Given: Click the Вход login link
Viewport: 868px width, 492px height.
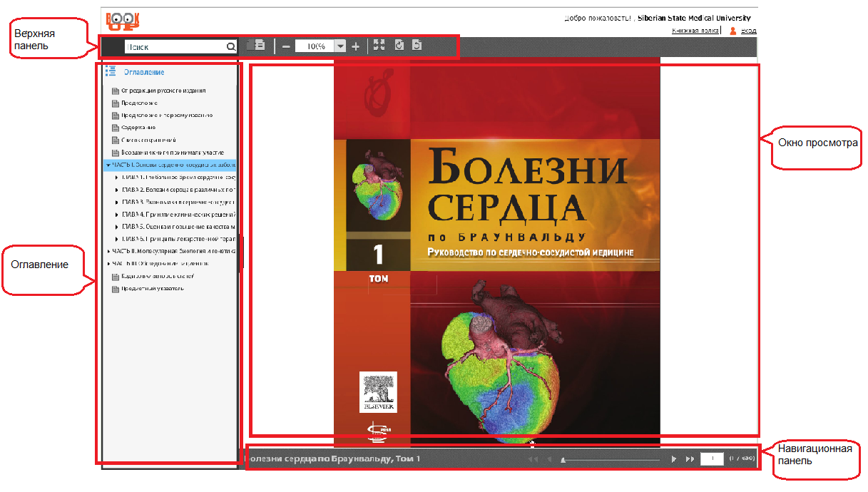Looking at the screenshot, I should [x=748, y=31].
